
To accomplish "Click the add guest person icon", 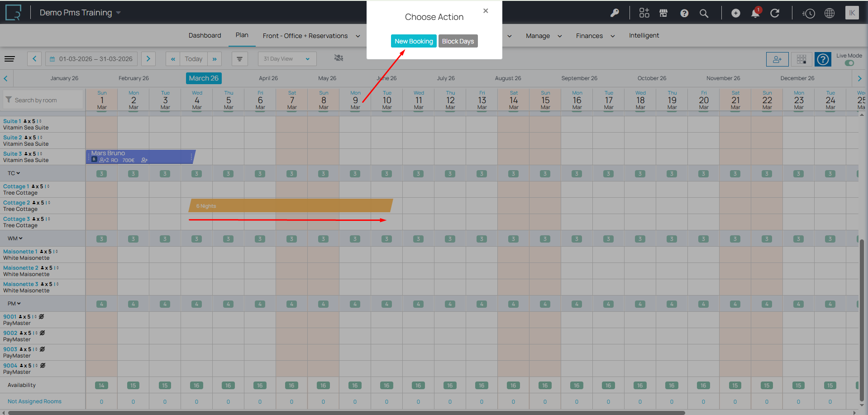I will [777, 59].
